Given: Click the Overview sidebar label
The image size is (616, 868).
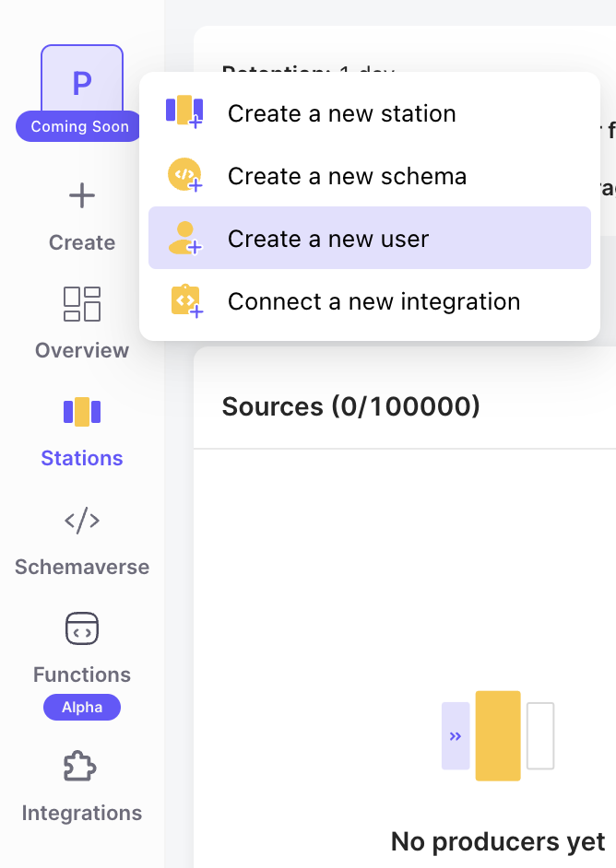Looking at the screenshot, I should [x=82, y=350].
